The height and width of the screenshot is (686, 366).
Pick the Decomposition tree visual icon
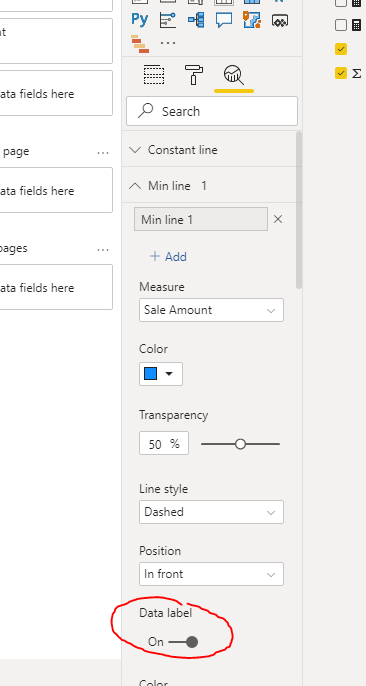[x=195, y=20]
